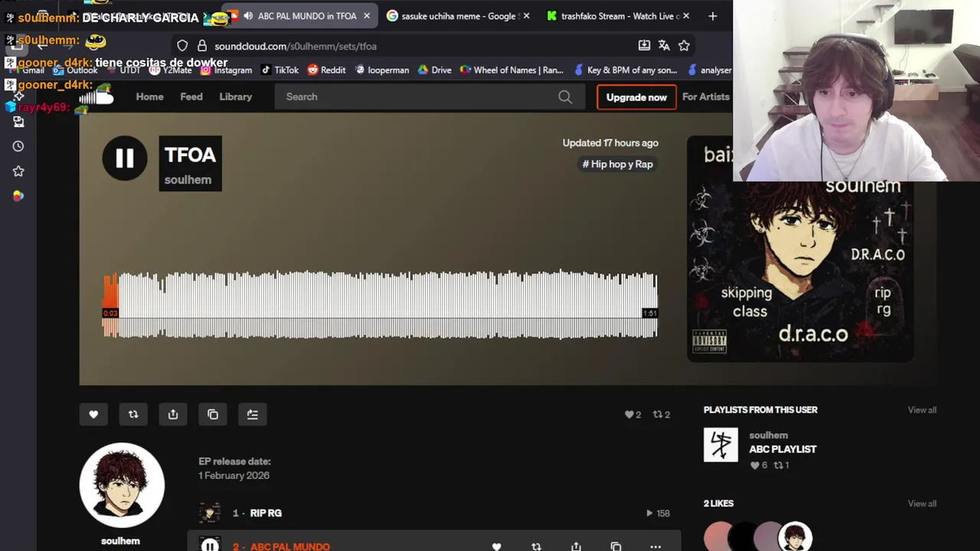This screenshot has width=980, height=551.
Task: Click the address bar URL
Action: coord(296,46)
